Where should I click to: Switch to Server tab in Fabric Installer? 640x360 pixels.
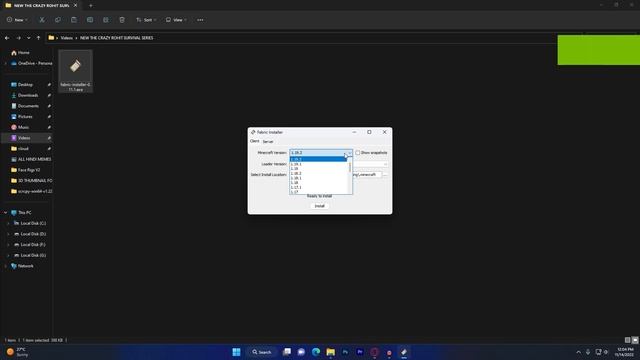[268, 141]
